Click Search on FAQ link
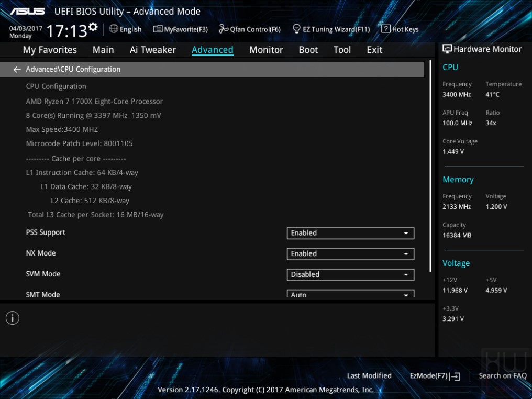The width and height of the screenshot is (532, 399). coord(503,376)
